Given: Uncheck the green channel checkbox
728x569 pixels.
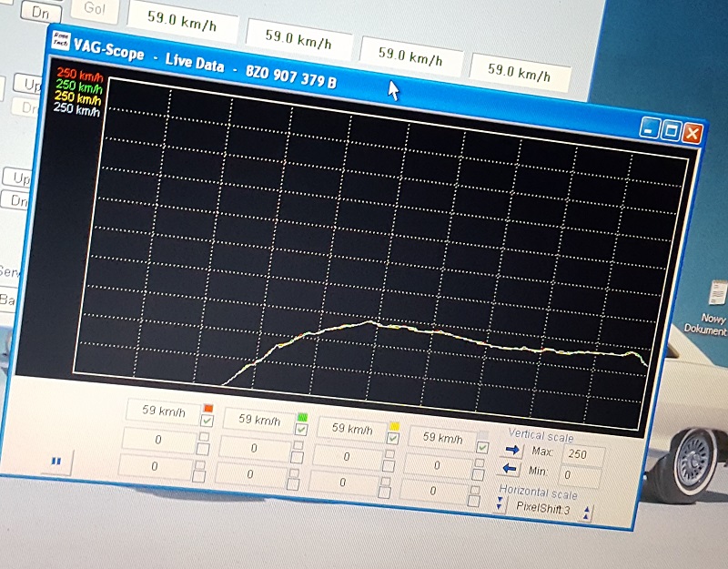Looking at the screenshot, I should 301,429.
